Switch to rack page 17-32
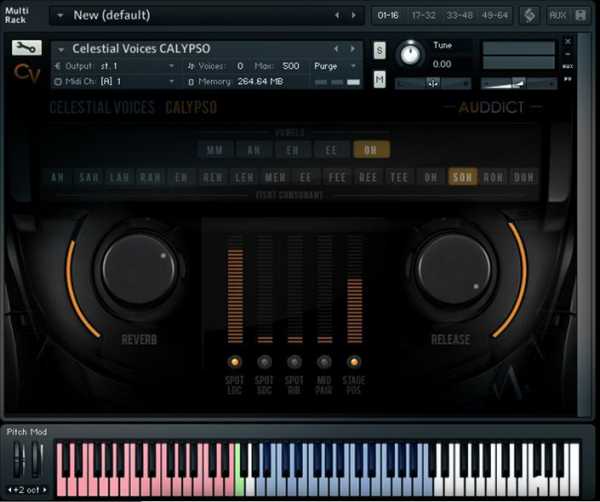The width and height of the screenshot is (600, 502). (x=424, y=16)
